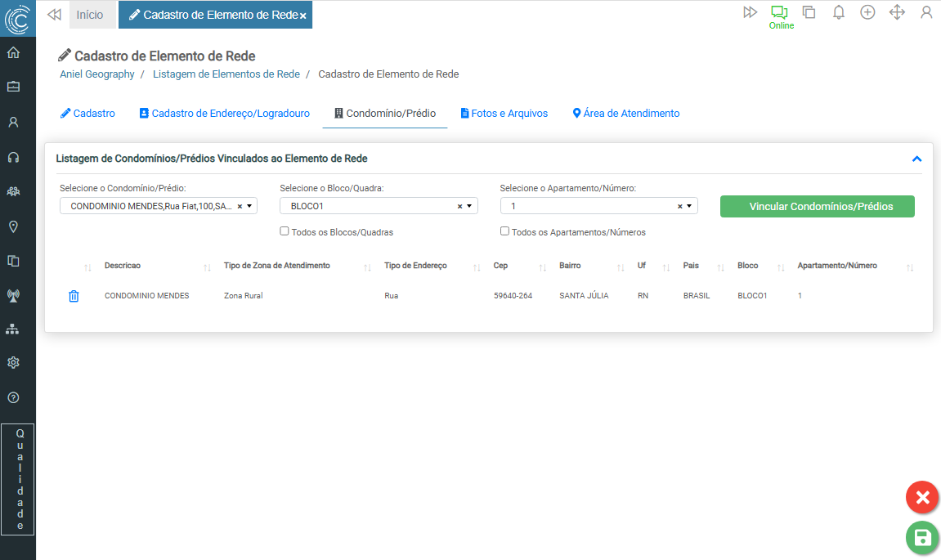This screenshot has height=560, width=941.
Task: Click Vincular Condomínios/Prédios button
Action: (817, 207)
